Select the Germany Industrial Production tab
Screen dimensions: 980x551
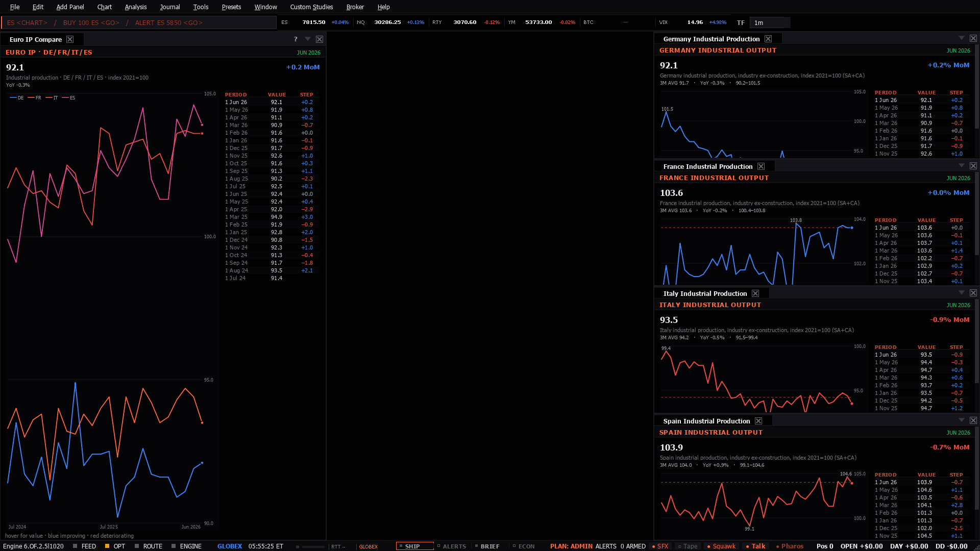711,39
